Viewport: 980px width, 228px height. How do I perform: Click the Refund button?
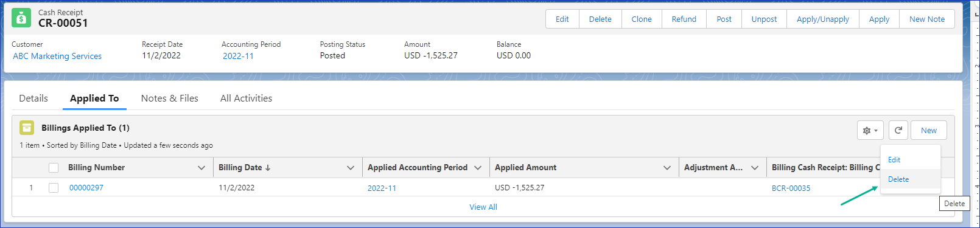tap(684, 19)
